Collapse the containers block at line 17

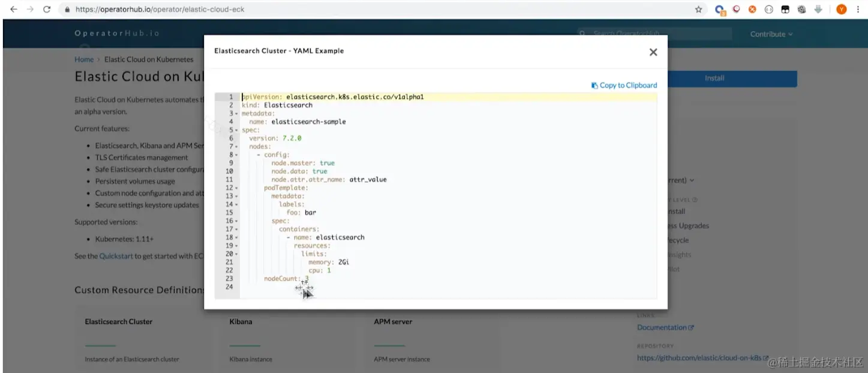pyautogui.click(x=236, y=229)
